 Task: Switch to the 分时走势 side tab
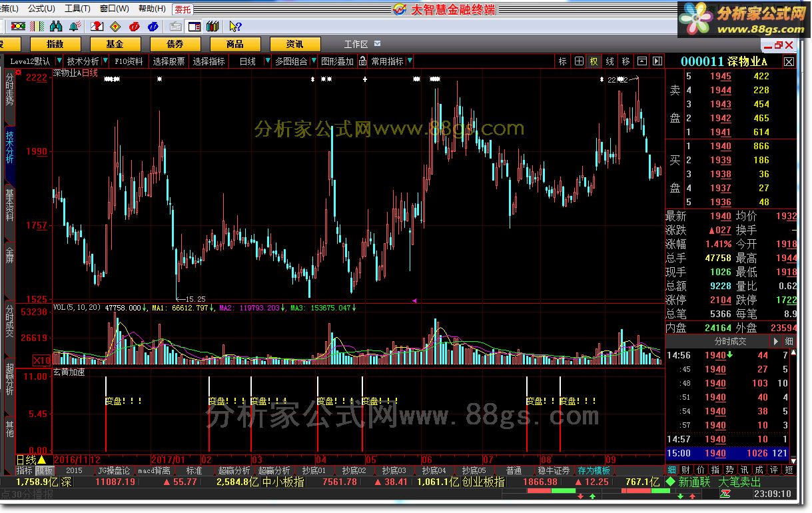pyautogui.click(x=9, y=89)
